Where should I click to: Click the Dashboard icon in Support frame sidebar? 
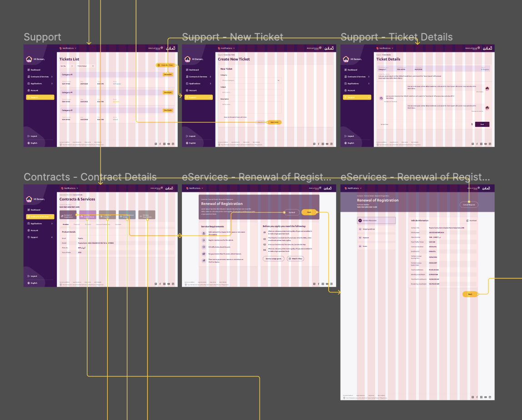pos(29,70)
